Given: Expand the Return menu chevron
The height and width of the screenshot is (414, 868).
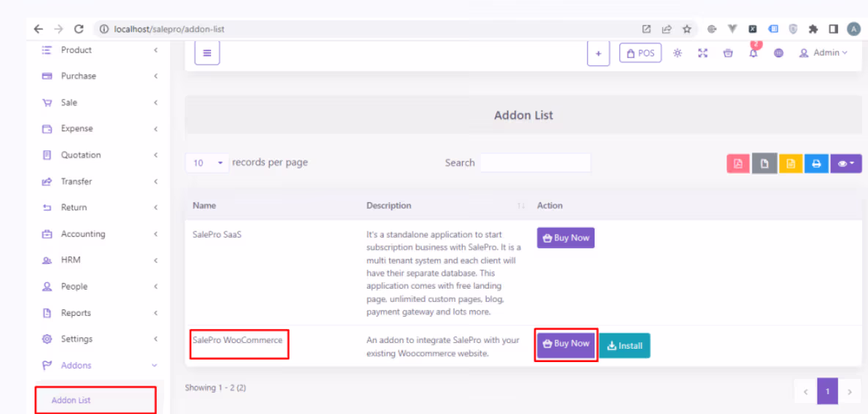Looking at the screenshot, I should (x=155, y=207).
